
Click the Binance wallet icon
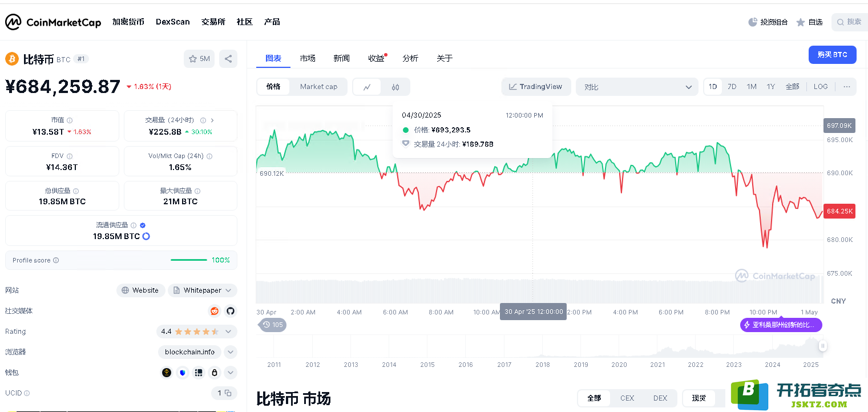click(167, 373)
